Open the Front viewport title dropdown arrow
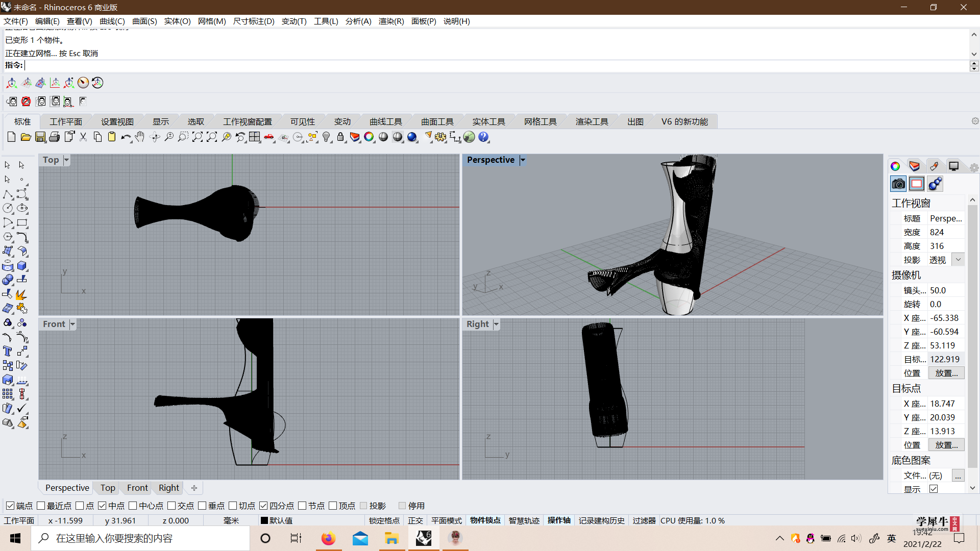980x551 pixels. pos(72,324)
